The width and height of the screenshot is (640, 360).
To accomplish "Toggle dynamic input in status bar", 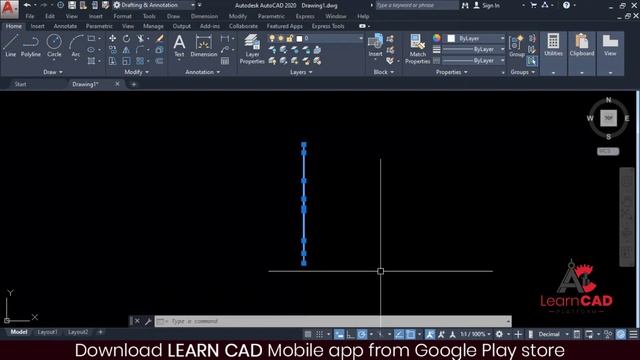I will pyautogui.click(x=339, y=334).
